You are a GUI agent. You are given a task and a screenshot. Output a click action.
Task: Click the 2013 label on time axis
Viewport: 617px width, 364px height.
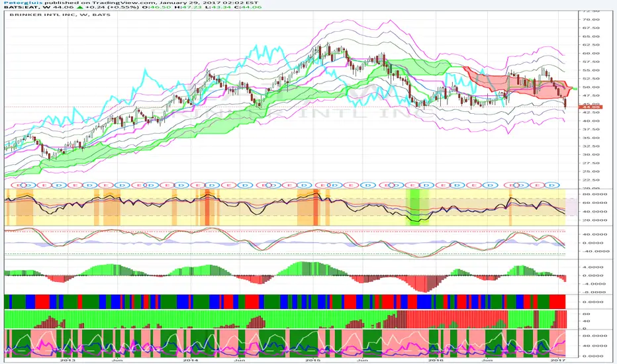tap(68, 359)
